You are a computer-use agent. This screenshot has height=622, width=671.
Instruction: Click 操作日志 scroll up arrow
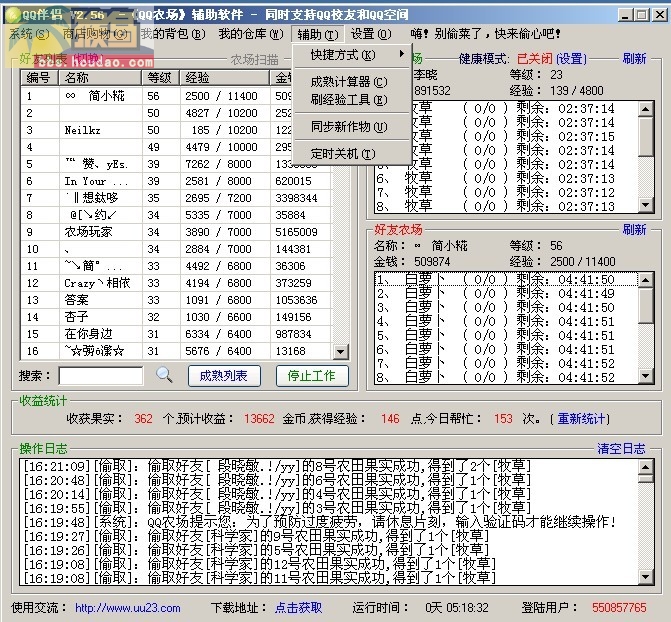646,467
